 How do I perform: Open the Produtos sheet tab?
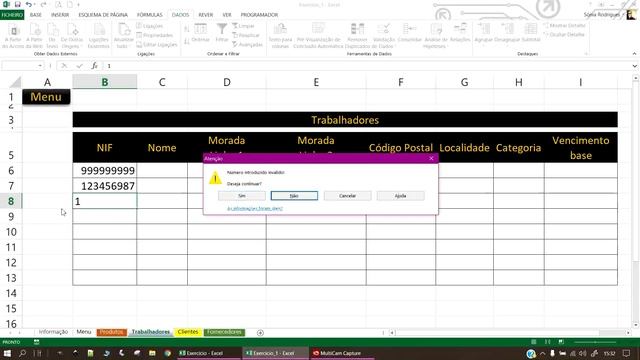(111, 332)
